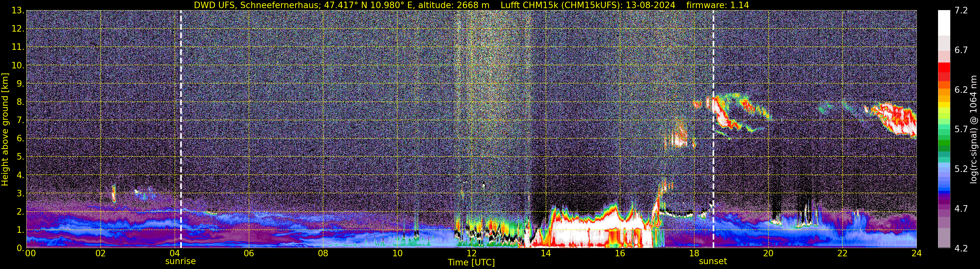Screen dimensions: 980x269
Task: Click the 'Height above ground [km]' axis label
Action: coord(5,129)
